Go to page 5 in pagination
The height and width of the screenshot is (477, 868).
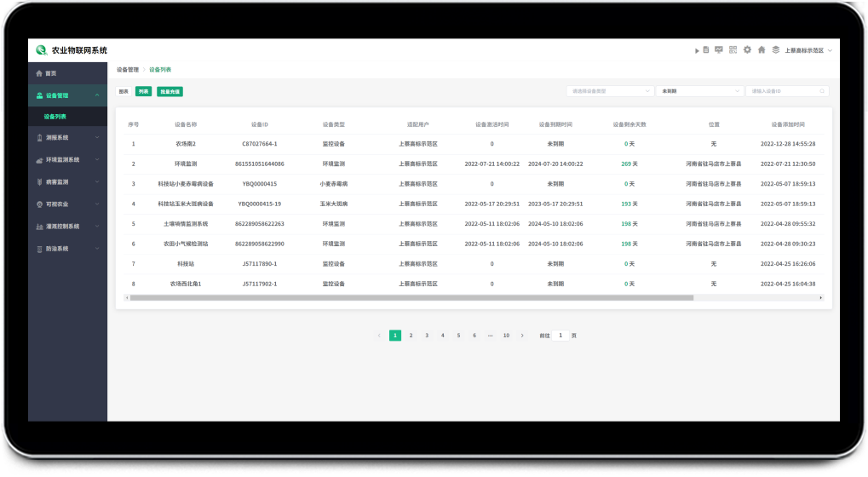[458, 336]
